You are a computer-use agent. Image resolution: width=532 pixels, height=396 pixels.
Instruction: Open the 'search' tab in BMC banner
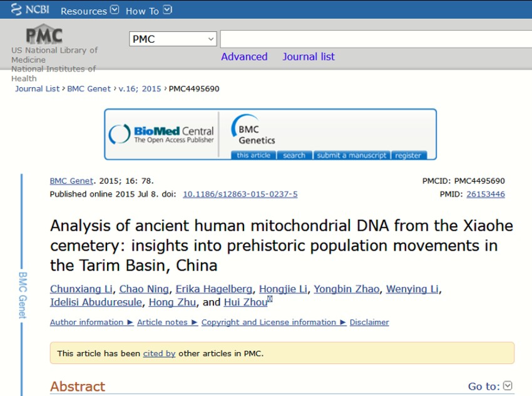point(294,155)
